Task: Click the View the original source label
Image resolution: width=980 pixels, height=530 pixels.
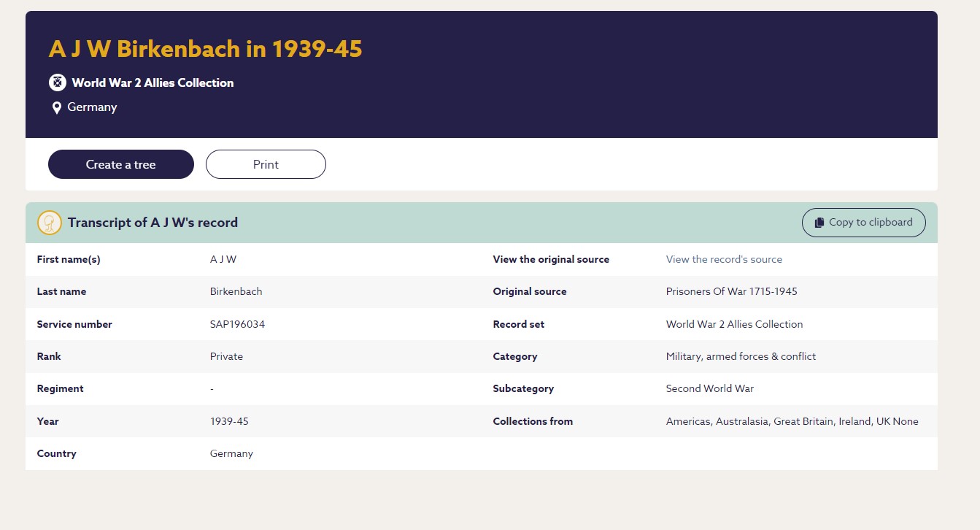Action: (x=551, y=259)
